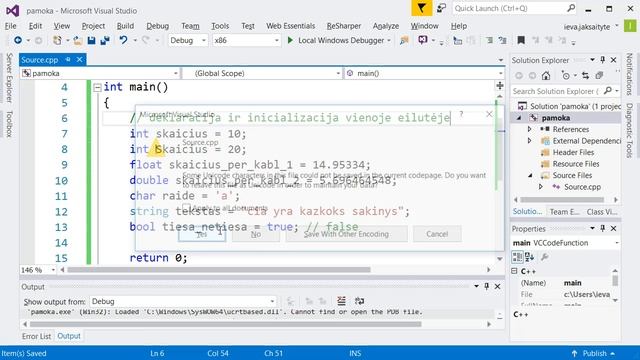Click Collapse All in Solution Explorer
This screenshot has height=360, width=640.
pos(599,76)
